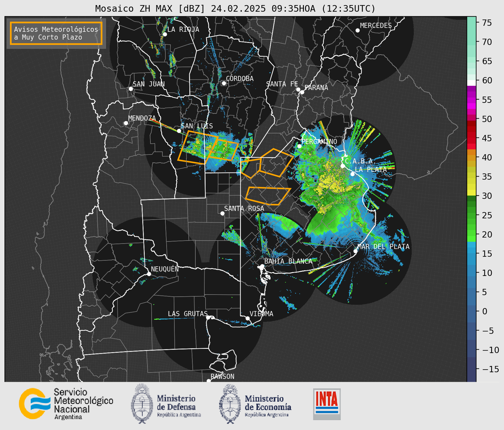This screenshot has height=430, width=504.
Task: Click the 75 dBZ value on the color scale
Action: 486,23
